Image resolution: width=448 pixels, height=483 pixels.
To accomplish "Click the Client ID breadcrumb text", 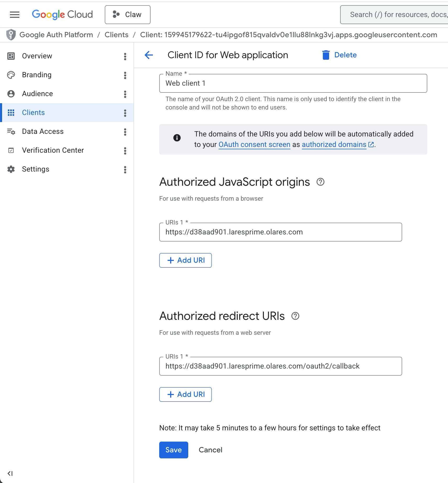I will tap(289, 35).
